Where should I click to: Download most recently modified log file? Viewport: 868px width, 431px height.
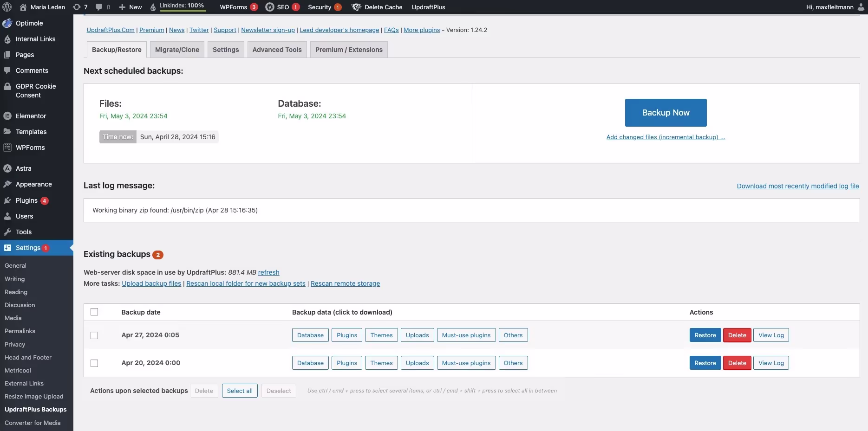click(x=798, y=186)
